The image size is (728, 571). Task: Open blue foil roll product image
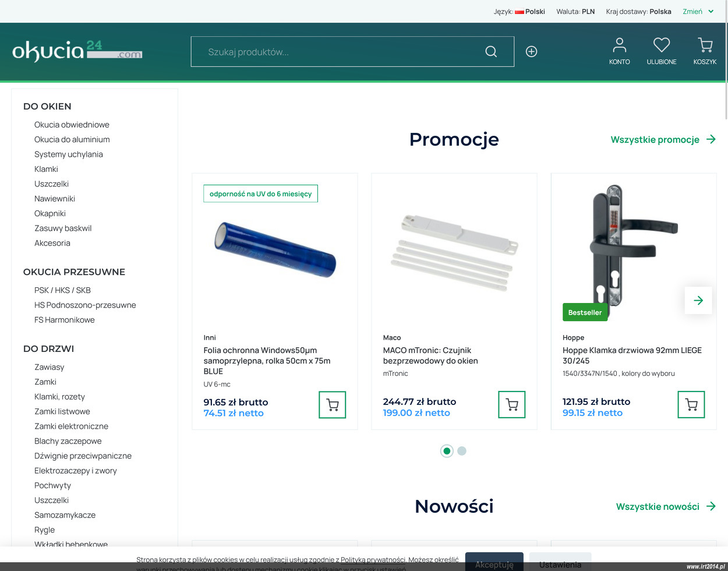pos(275,249)
